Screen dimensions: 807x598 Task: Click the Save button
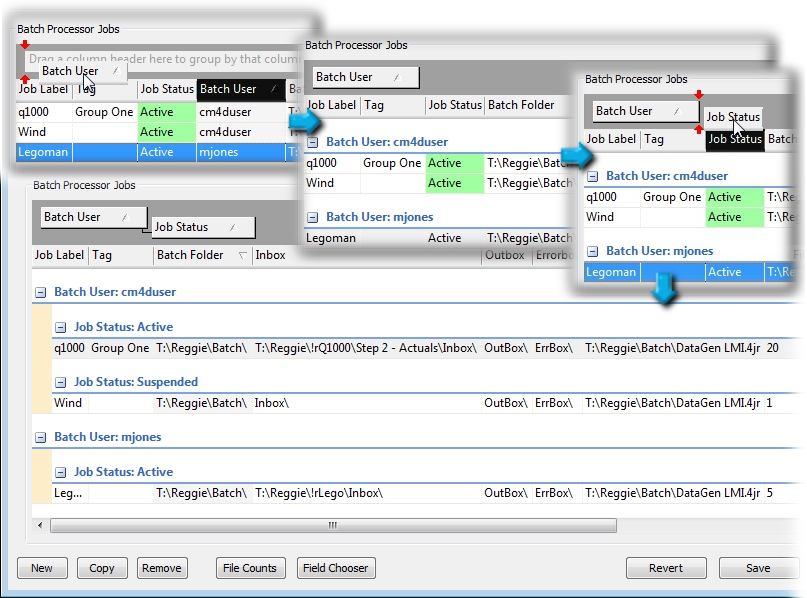point(757,568)
